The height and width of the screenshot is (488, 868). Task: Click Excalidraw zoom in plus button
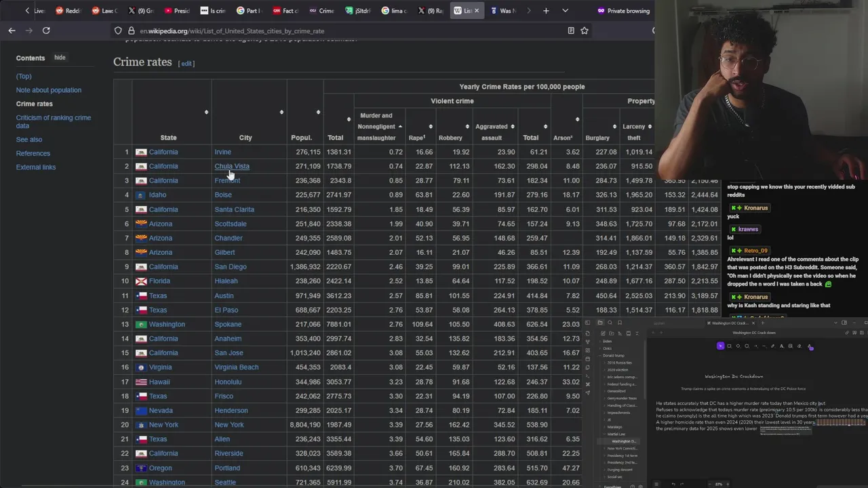728,484
